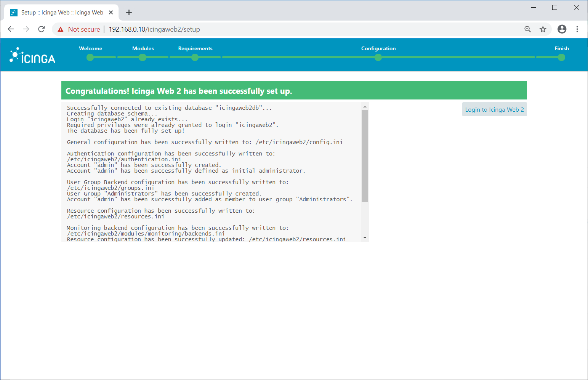Open a new browser tab

[129, 13]
